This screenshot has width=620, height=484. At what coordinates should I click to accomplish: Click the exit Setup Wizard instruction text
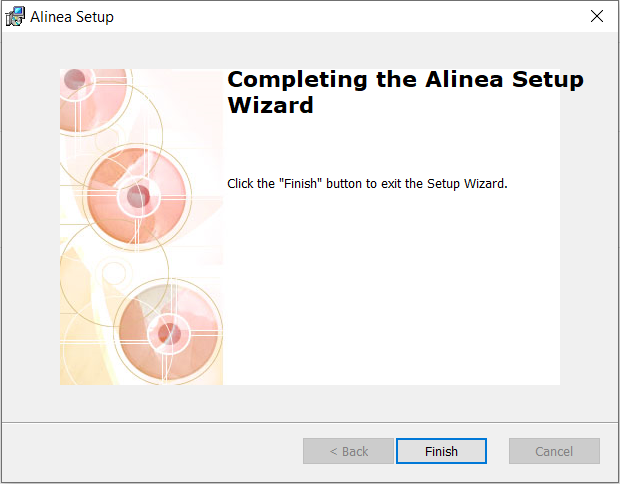[x=367, y=183]
